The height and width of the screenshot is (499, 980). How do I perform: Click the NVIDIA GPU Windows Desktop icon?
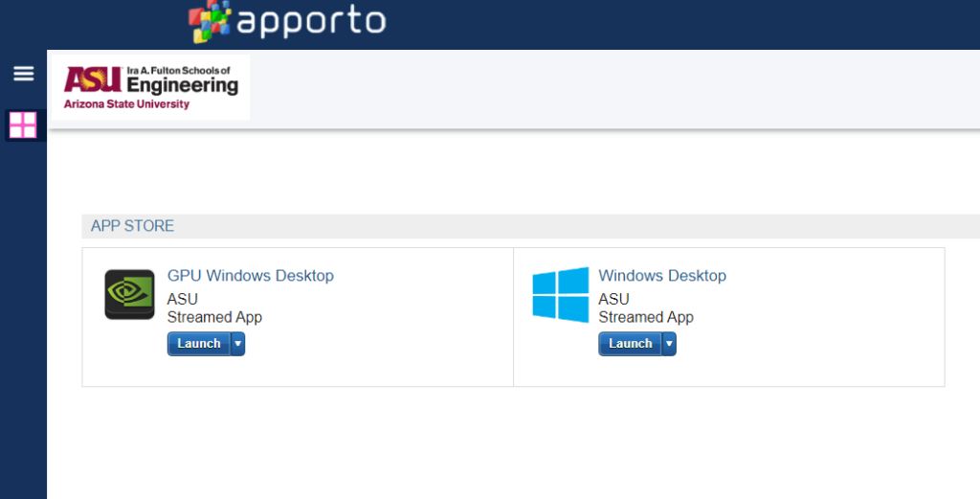[x=129, y=295]
